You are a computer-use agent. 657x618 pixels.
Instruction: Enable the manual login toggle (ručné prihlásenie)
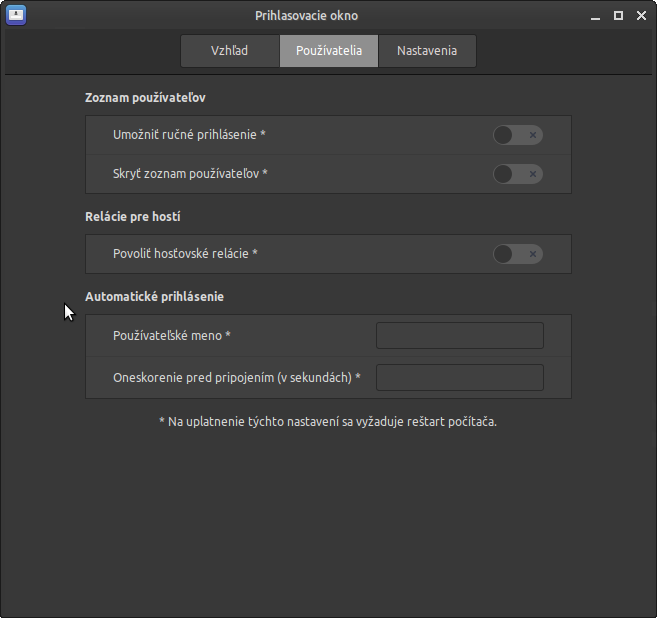pyautogui.click(x=517, y=135)
